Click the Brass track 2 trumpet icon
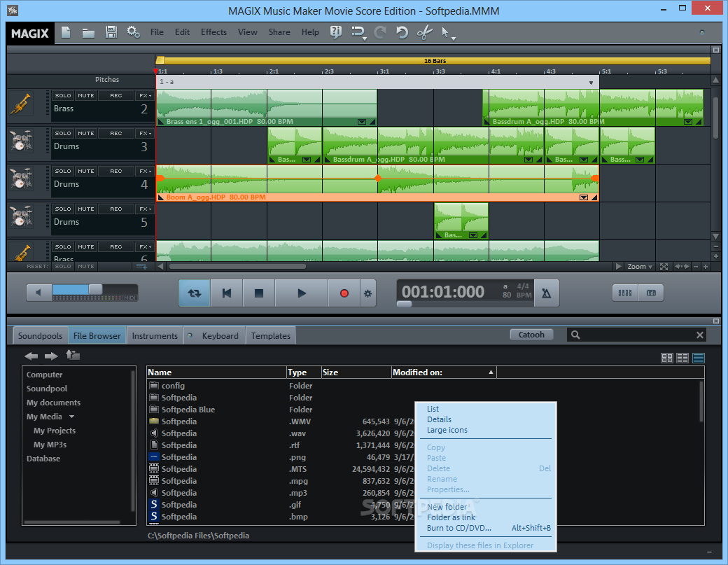Screen dimensions: 728x565 click(x=21, y=104)
